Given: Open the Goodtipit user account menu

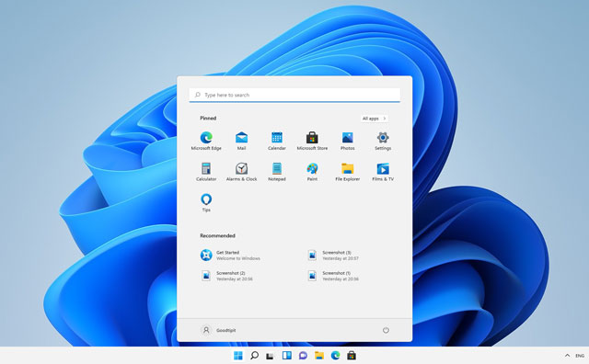Looking at the screenshot, I should [x=218, y=330].
